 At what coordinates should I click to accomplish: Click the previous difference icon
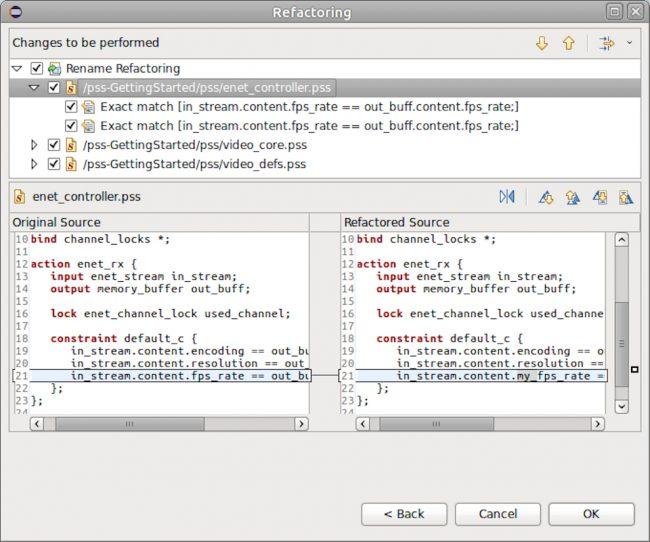tap(572, 197)
